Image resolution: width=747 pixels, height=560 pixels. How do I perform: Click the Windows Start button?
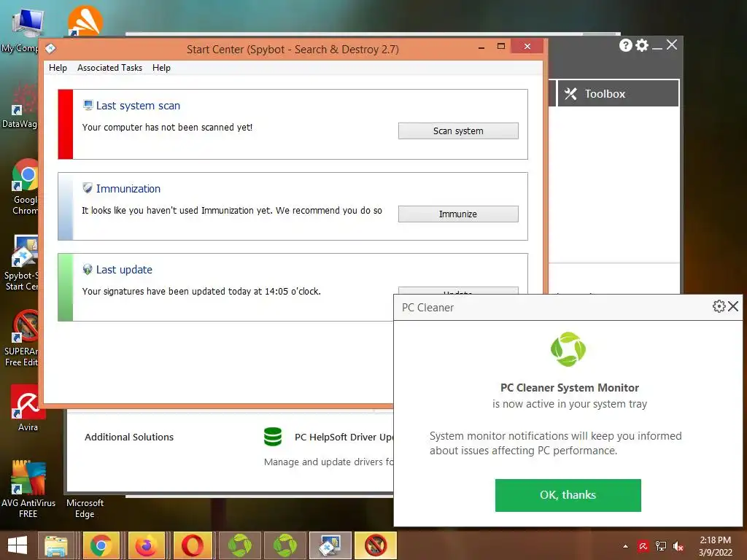pos(18,545)
